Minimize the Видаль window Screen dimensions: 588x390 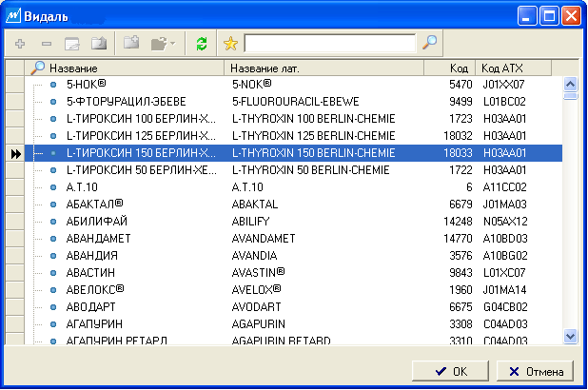coord(527,16)
